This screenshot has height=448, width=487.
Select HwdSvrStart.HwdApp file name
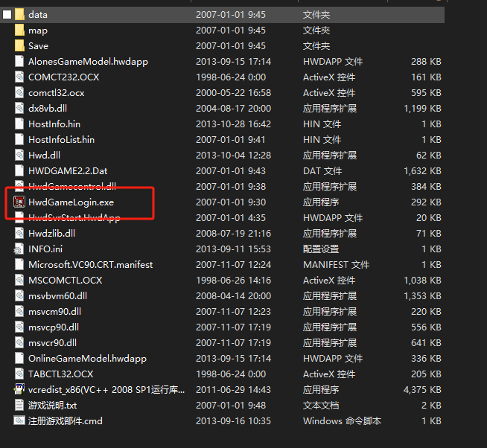click(x=74, y=217)
